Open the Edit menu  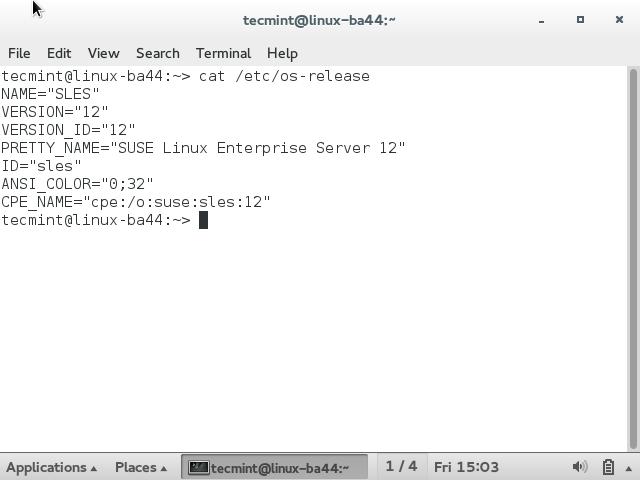59,53
